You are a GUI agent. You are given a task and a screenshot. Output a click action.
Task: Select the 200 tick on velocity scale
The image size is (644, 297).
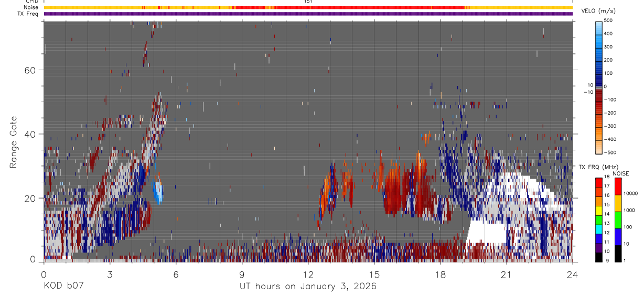click(609, 60)
